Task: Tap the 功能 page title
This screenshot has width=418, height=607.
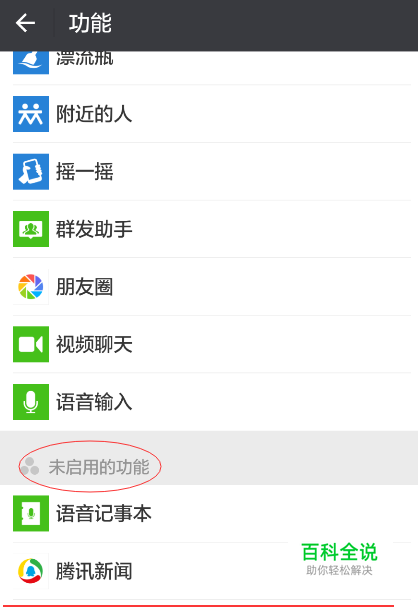Action: tap(90, 23)
